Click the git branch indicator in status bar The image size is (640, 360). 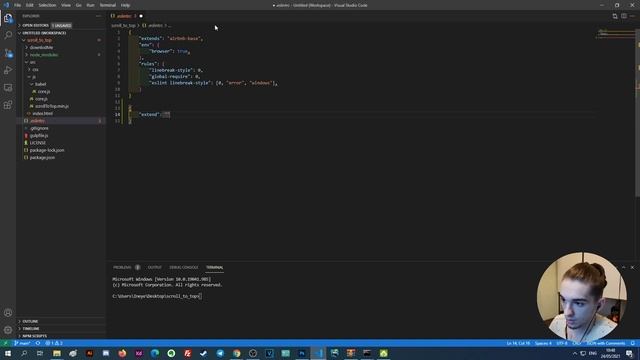point(22,343)
